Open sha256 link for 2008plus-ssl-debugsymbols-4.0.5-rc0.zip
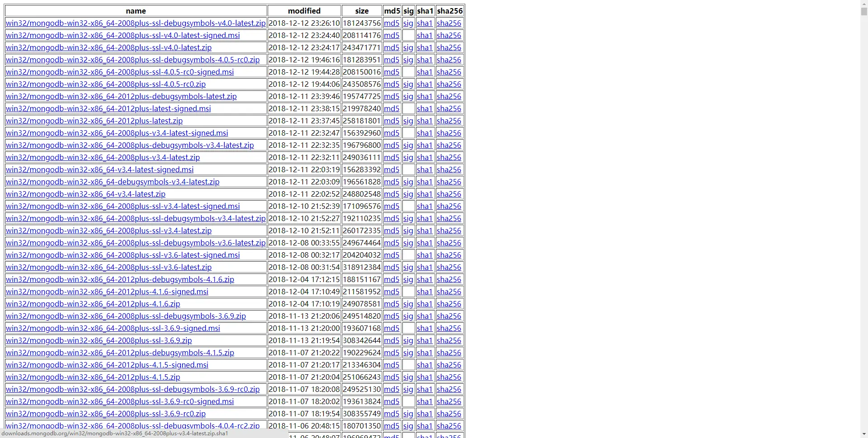868x438 pixels. (x=449, y=60)
